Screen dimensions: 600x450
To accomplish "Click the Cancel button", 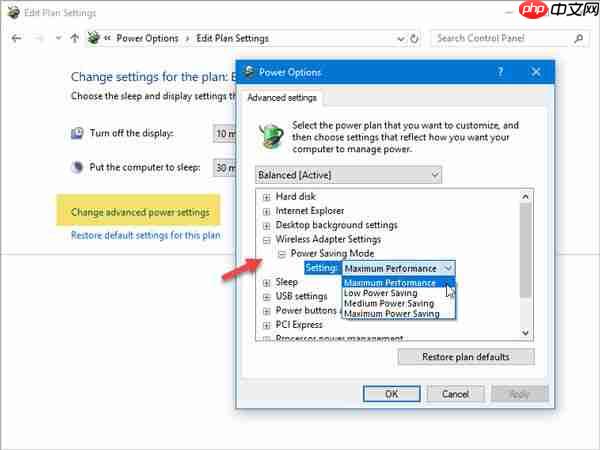I will click(455, 394).
